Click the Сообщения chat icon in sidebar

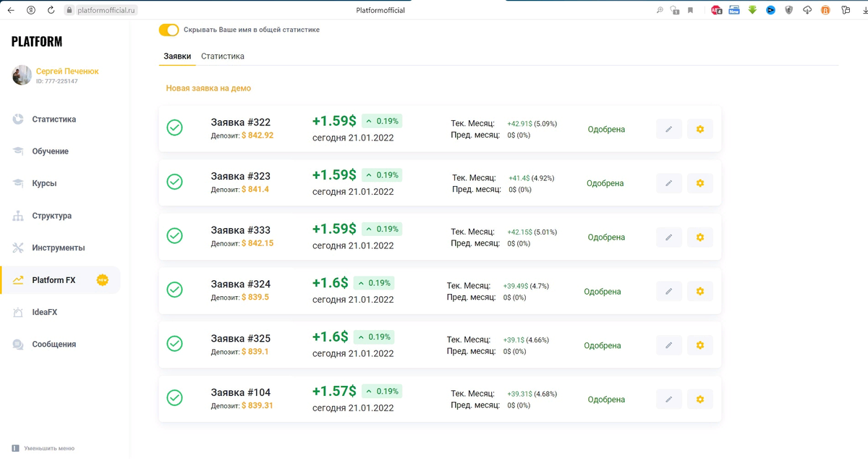click(18, 345)
